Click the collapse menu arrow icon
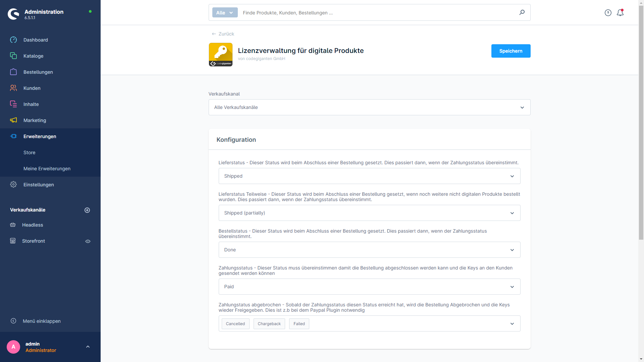 (x=13, y=321)
